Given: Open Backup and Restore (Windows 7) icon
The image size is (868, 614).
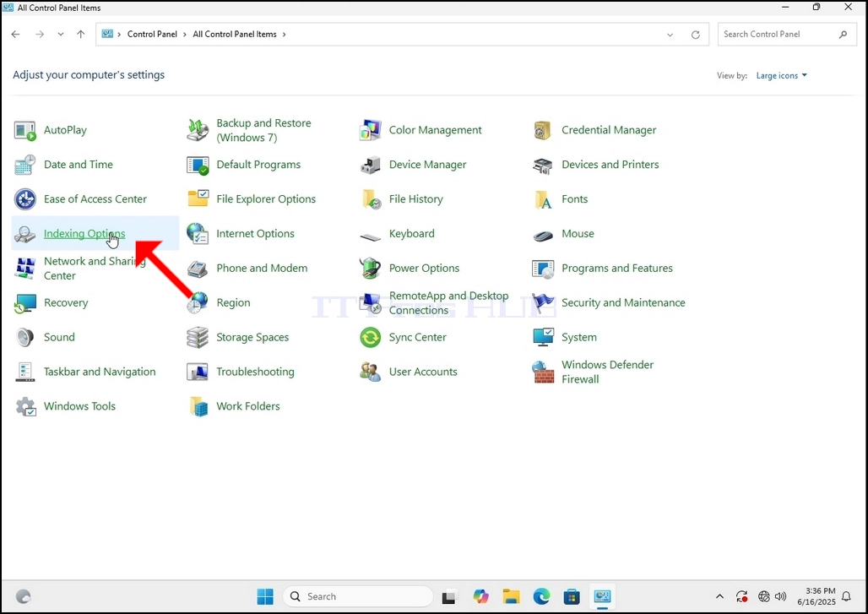Looking at the screenshot, I should coord(198,130).
